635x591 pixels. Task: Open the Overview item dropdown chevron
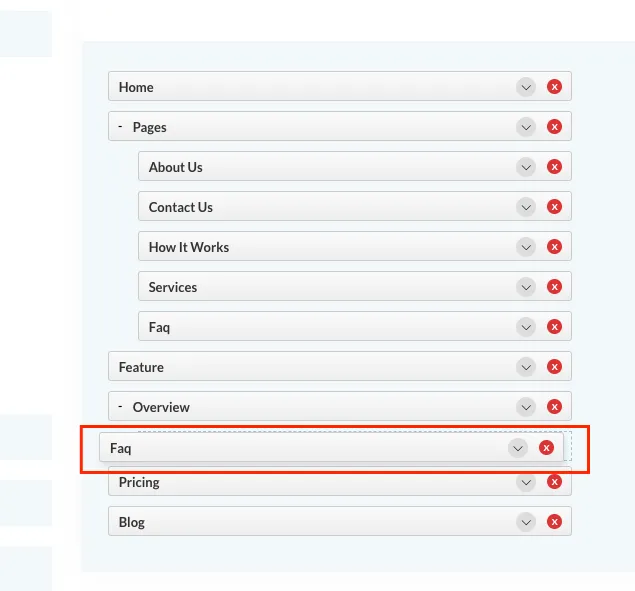click(x=526, y=407)
